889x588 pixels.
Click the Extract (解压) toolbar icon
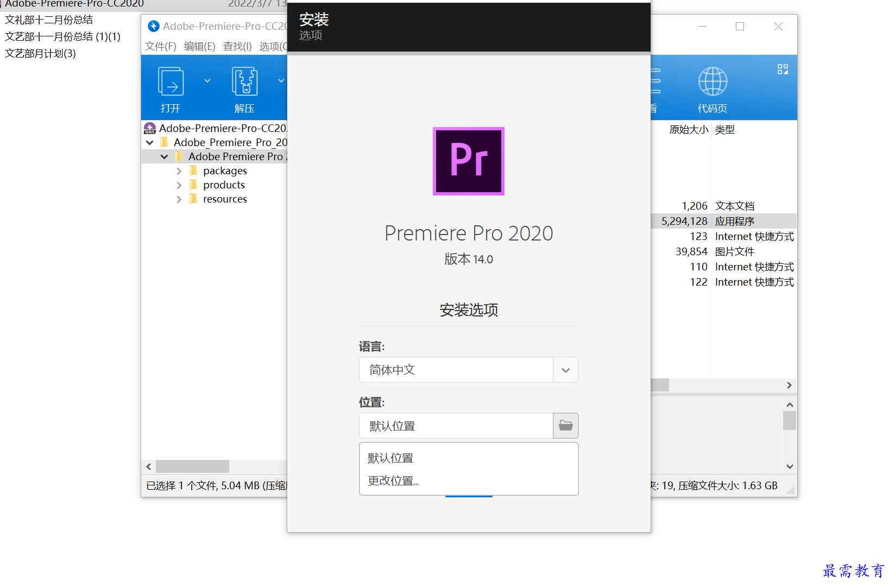click(244, 81)
